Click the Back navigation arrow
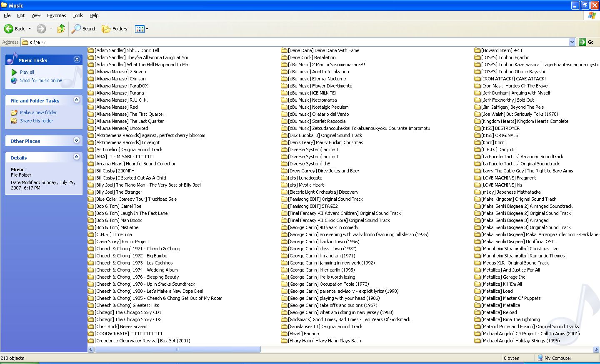This screenshot has width=600, height=364. 9,29
